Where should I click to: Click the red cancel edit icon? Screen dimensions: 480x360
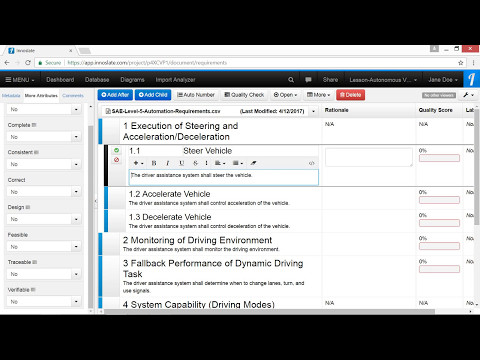pos(116,160)
